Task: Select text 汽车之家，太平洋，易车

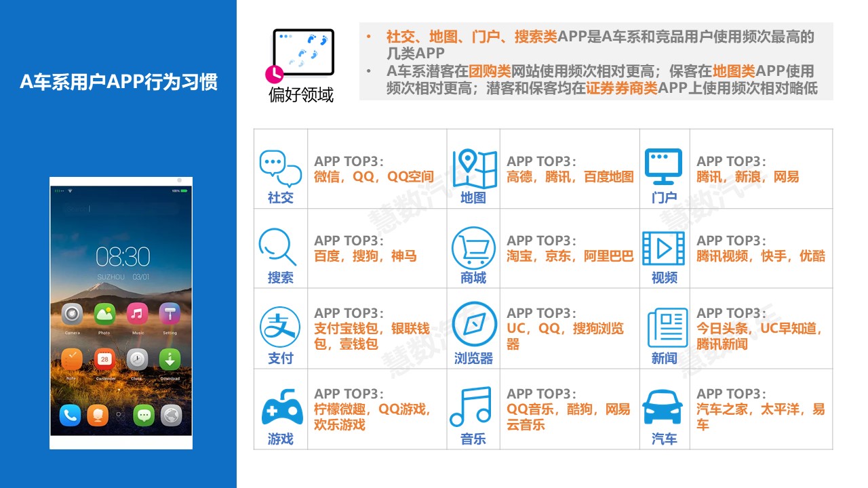Action: [761, 417]
